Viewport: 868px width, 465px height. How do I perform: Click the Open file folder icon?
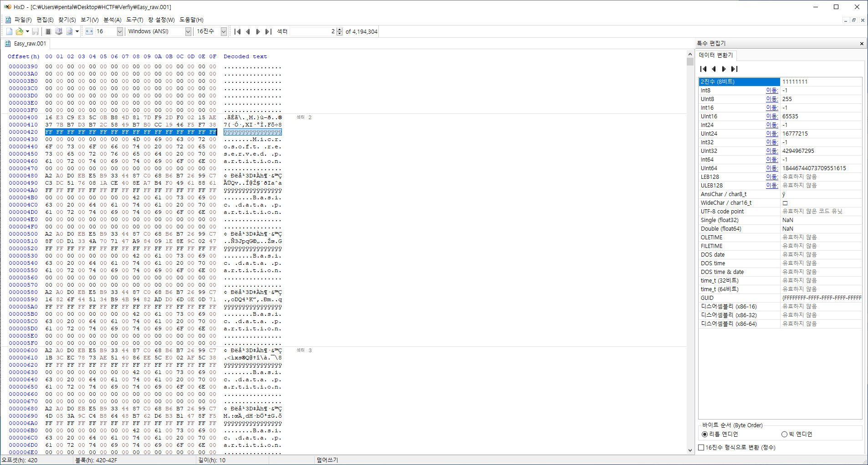(x=19, y=31)
